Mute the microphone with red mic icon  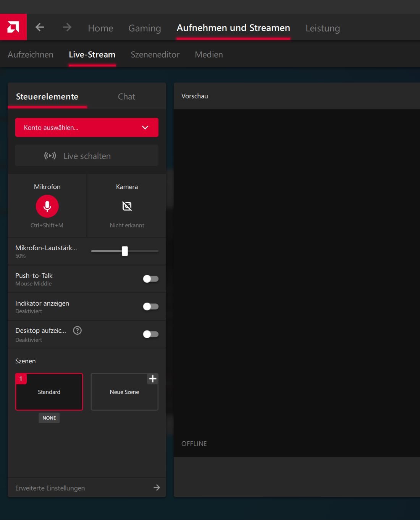point(47,206)
